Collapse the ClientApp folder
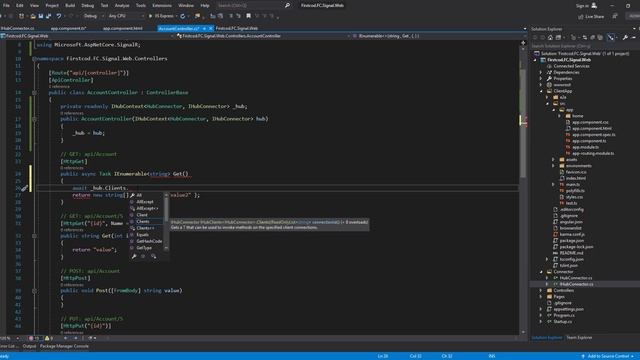Viewport: 640px width, 360px height. coord(541,91)
